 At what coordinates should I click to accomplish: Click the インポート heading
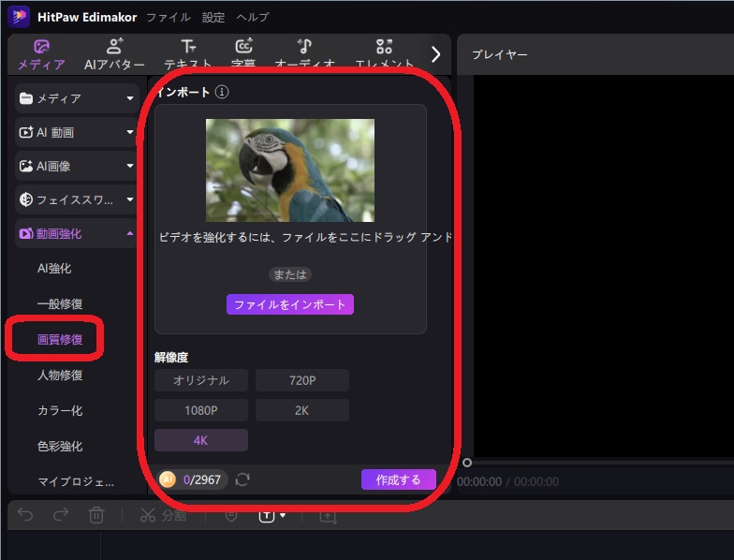click(x=183, y=92)
